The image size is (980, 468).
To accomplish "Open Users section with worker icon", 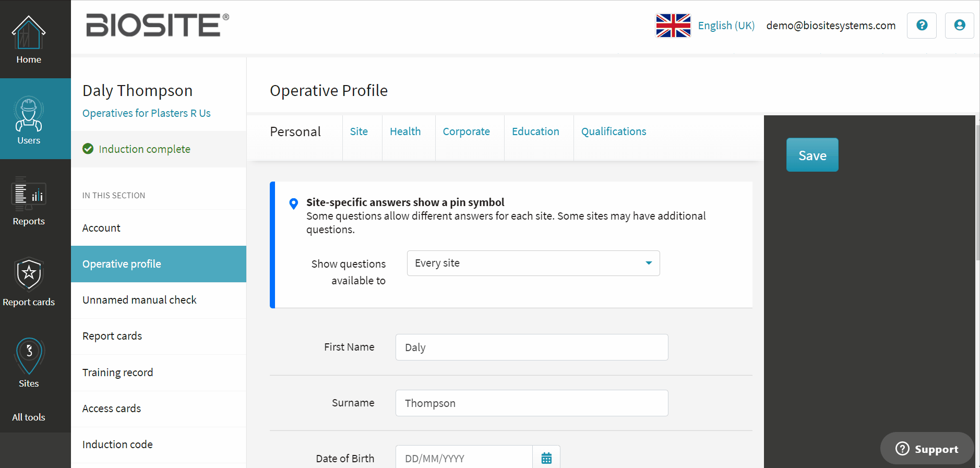I will click(29, 114).
